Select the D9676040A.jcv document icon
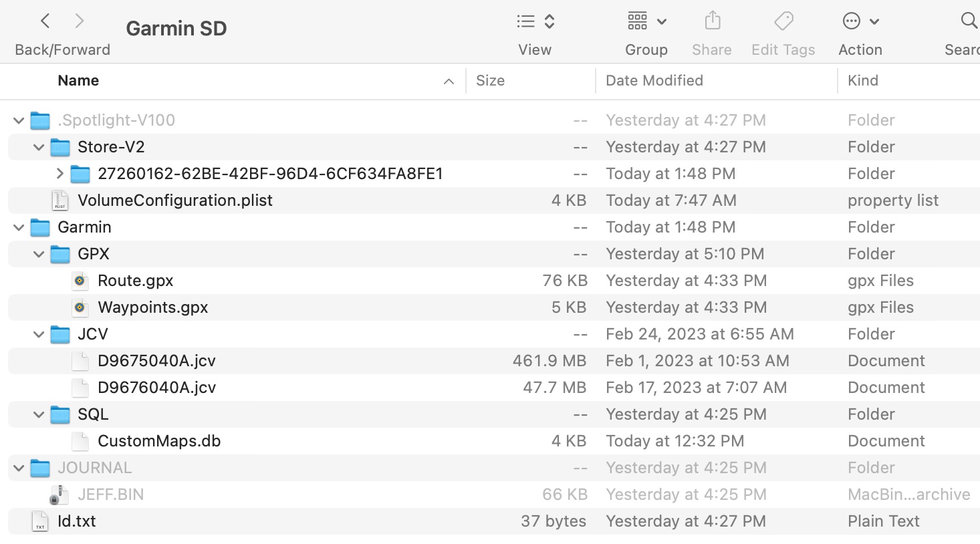This screenshot has height=544, width=980. [x=80, y=388]
